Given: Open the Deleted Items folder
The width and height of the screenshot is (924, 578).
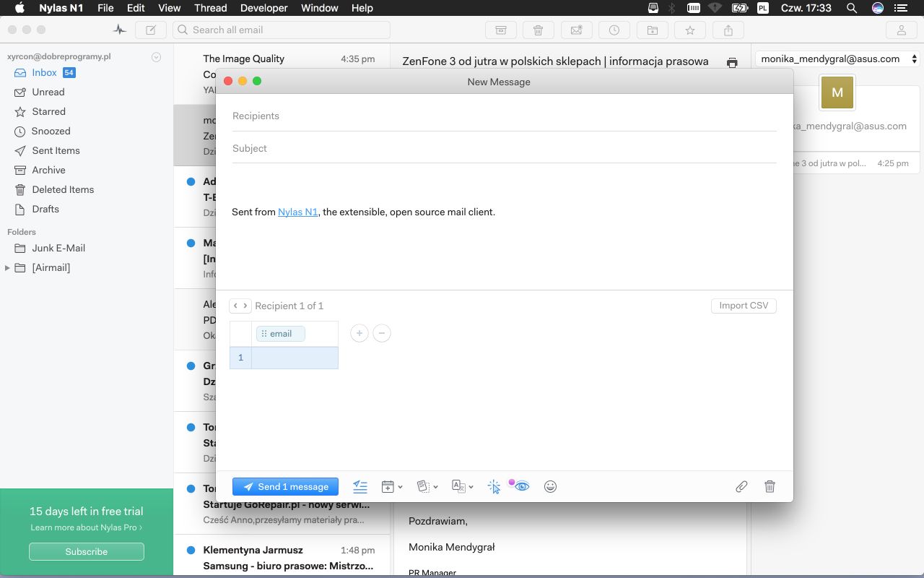Looking at the screenshot, I should tap(63, 190).
